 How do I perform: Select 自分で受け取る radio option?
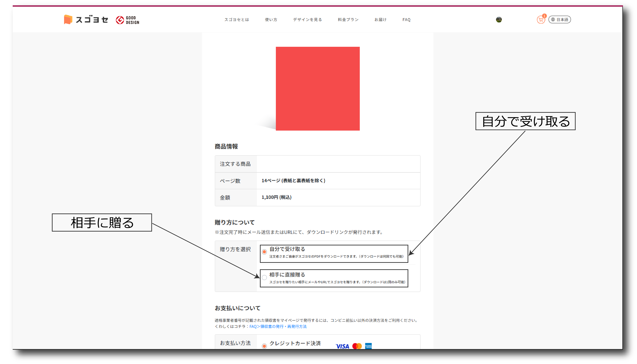tap(264, 252)
